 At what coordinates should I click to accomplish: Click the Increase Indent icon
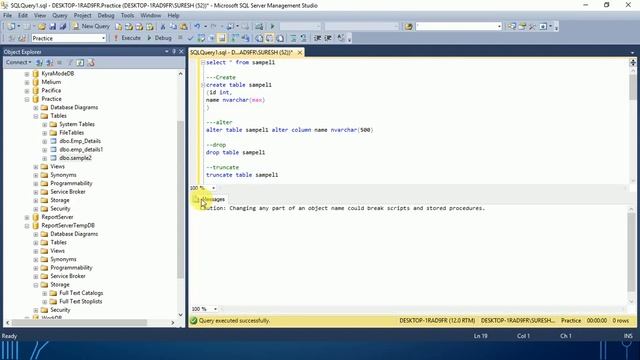coord(328,38)
